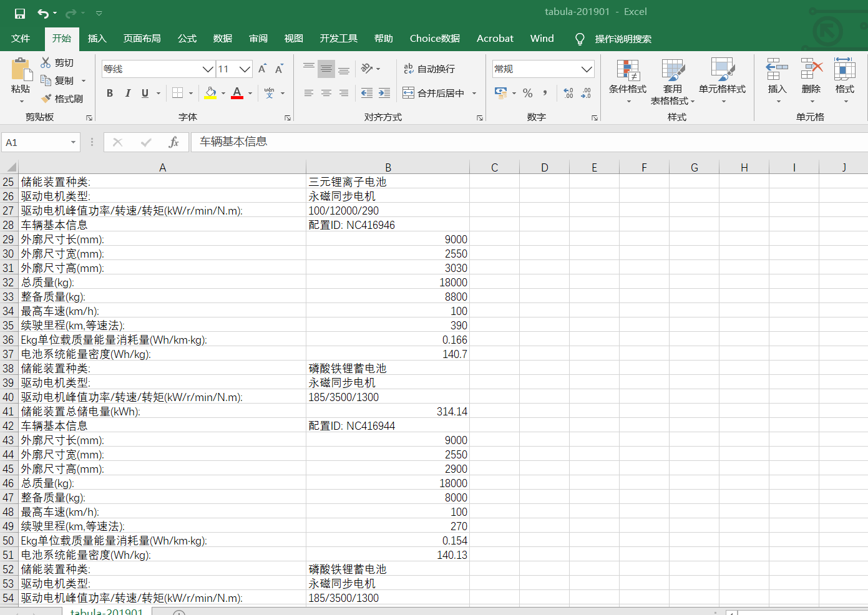The height and width of the screenshot is (615, 868).
Task: Expand the underline style arrow
Action: point(158,93)
